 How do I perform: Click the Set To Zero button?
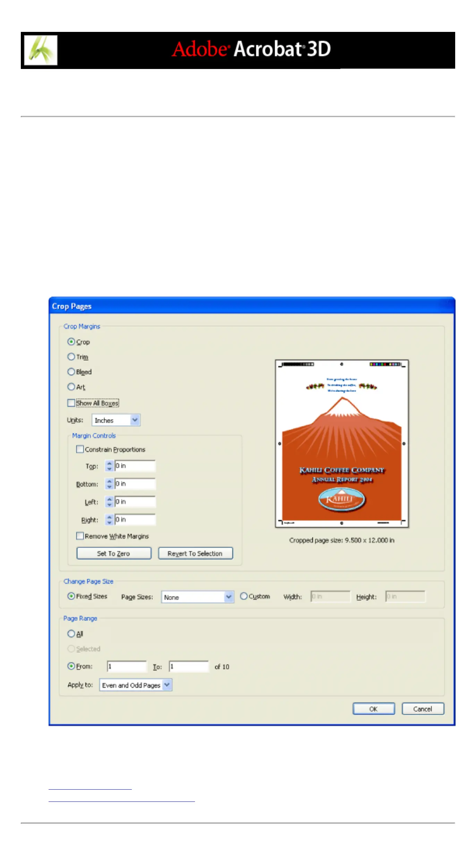(x=114, y=553)
